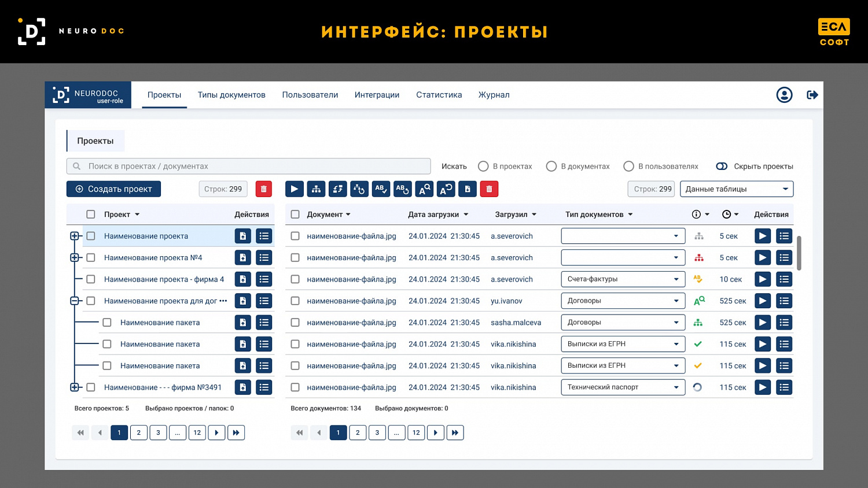Open the Типы документов tab

pyautogui.click(x=231, y=95)
